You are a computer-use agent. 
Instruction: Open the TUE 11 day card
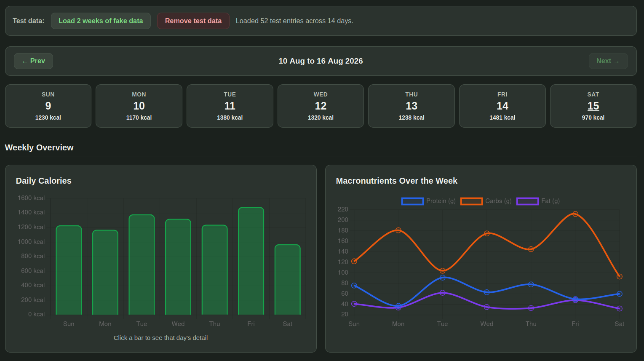[230, 106]
